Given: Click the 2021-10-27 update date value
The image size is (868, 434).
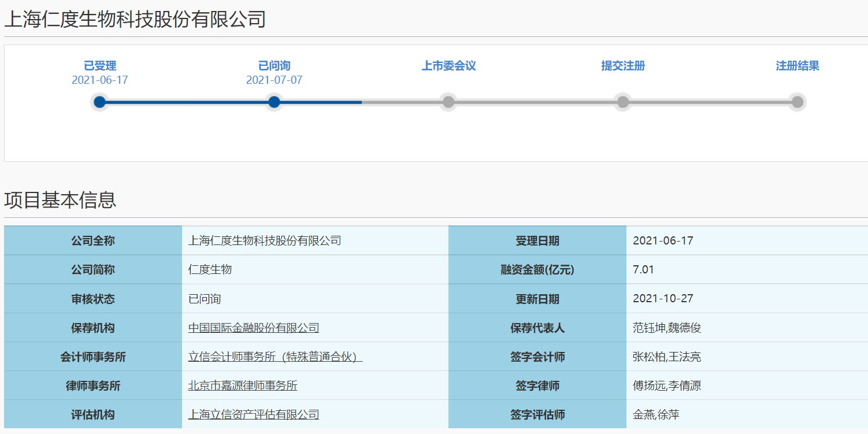Looking at the screenshot, I should click(x=663, y=299).
